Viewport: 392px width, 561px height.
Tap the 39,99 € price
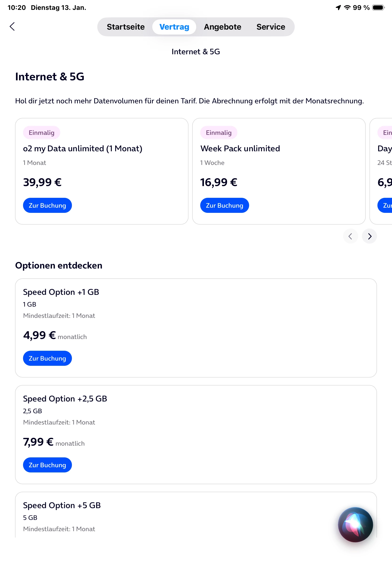point(42,182)
